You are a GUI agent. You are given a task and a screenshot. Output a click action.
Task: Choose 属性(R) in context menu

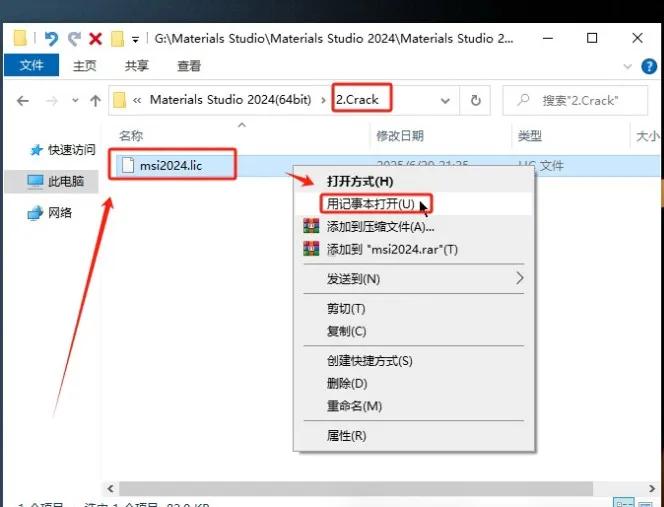coord(346,436)
